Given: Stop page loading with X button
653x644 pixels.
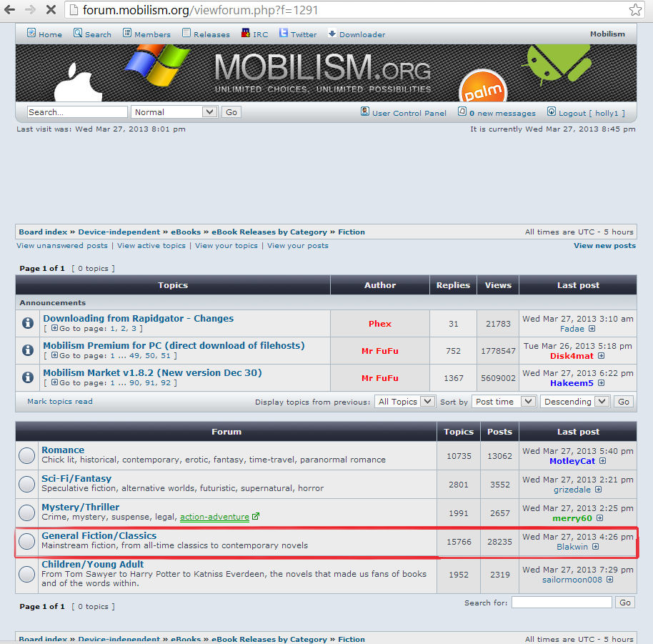Looking at the screenshot, I should click(51, 9).
